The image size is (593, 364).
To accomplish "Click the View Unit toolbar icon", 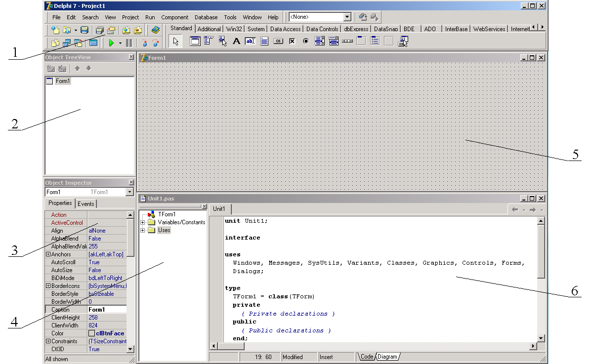I will pos(55,43).
